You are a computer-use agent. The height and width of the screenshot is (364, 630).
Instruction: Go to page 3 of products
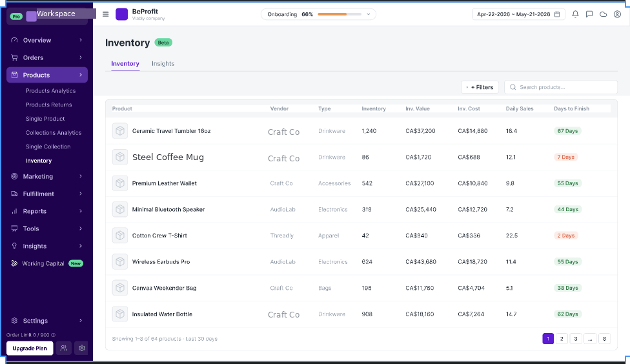point(576,339)
